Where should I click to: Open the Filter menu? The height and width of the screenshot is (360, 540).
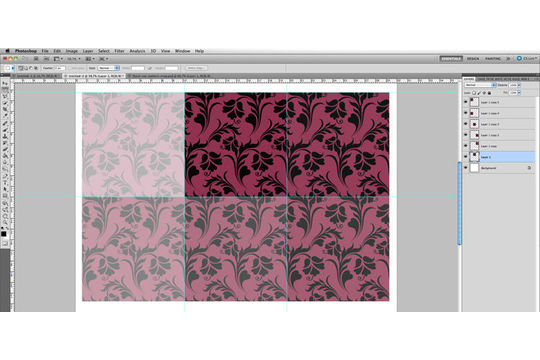coord(119,51)
